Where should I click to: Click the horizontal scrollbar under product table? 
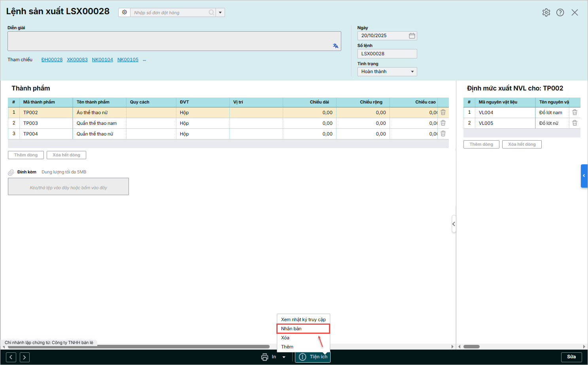138,347
